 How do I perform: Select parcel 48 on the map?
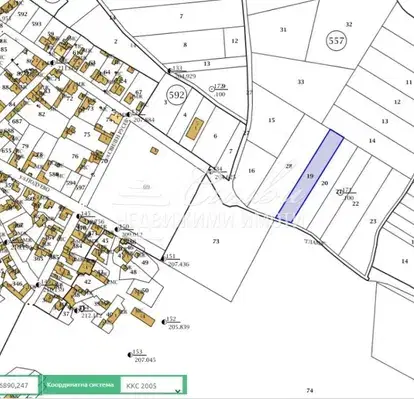pos(133,272)
